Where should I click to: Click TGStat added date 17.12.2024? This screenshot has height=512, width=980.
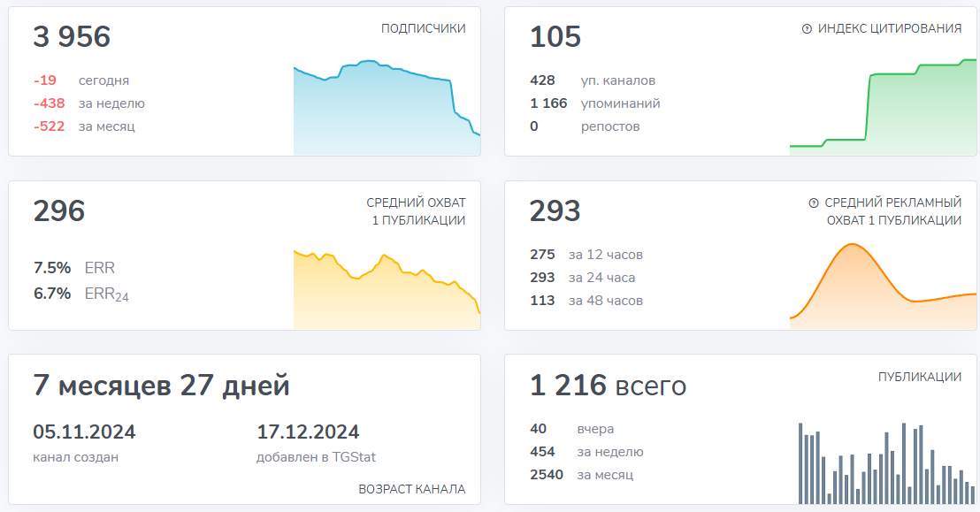point(308,432)
